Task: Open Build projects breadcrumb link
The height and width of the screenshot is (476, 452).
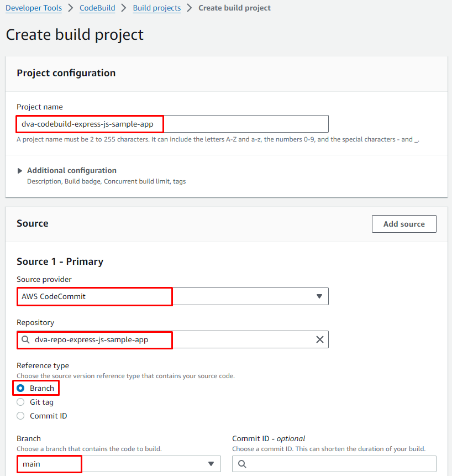Action: point(156,8)
